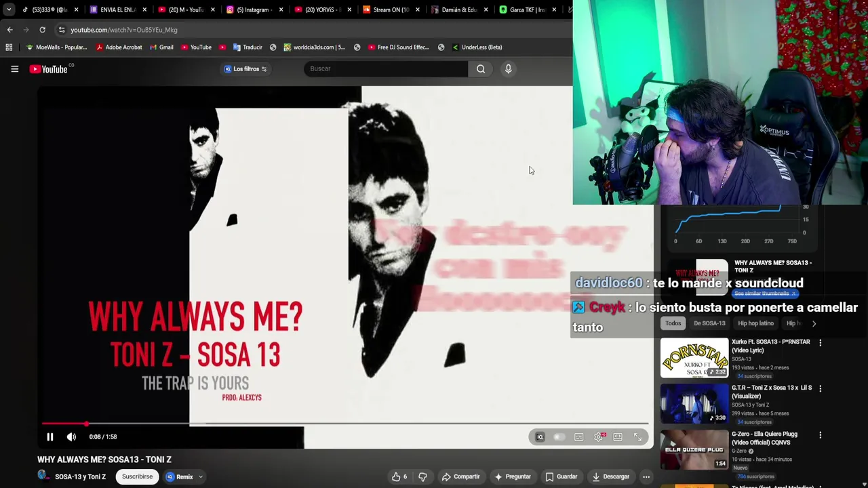Image resolution: width=868 pixels, height=488 pixels.
Task: Select the De SOSA-13 chip
Action: click(x=709, y=323)
